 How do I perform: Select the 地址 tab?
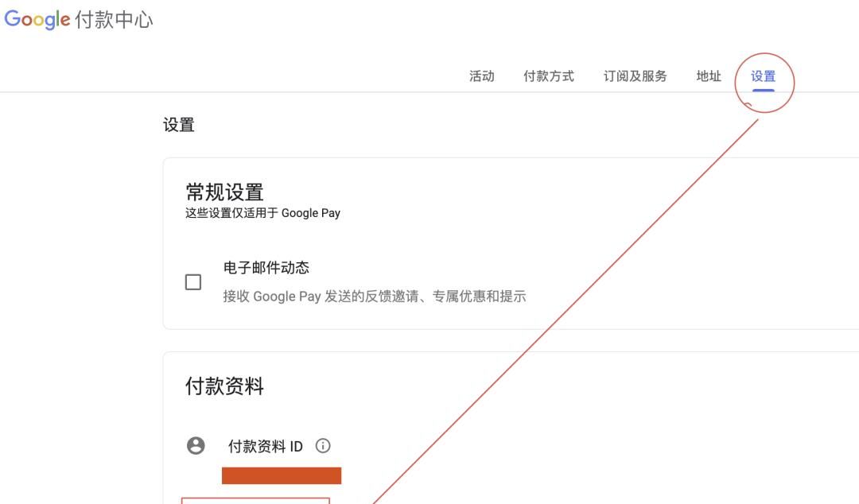[708, 76]
